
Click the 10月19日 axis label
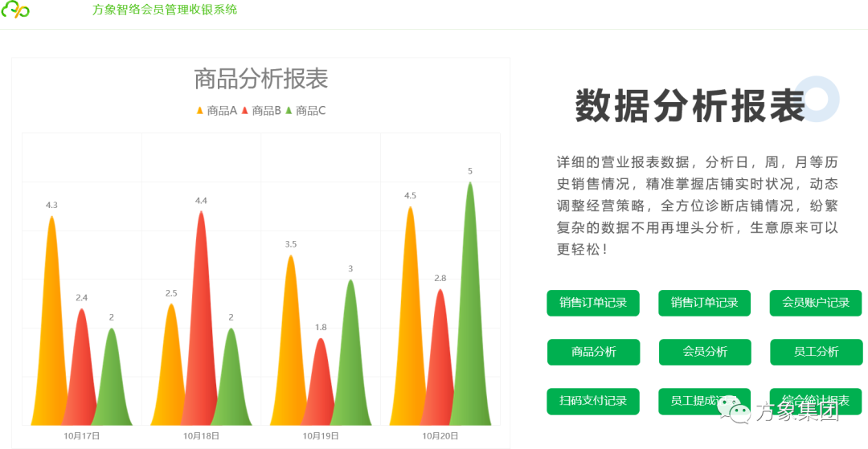pyautogui.click(x=321, y=436)
